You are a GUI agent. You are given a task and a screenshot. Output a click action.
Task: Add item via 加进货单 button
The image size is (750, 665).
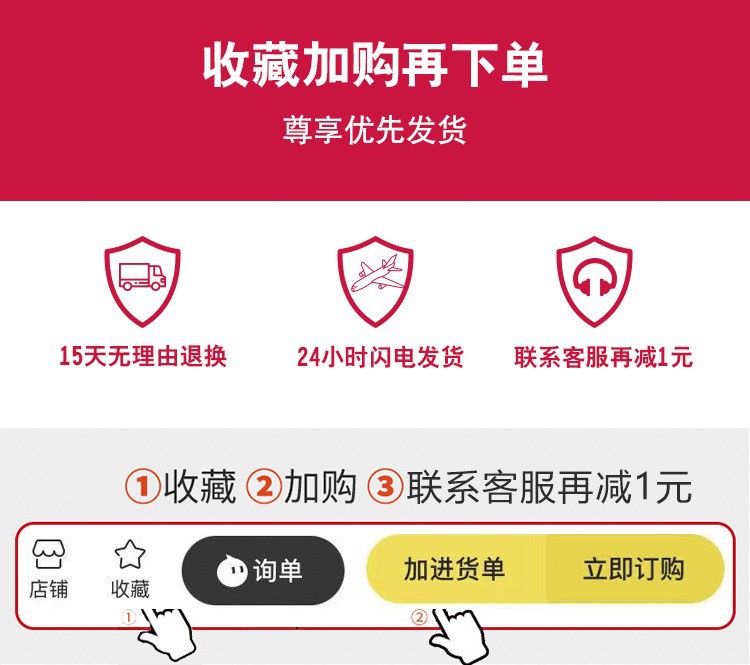click(455, 569)
